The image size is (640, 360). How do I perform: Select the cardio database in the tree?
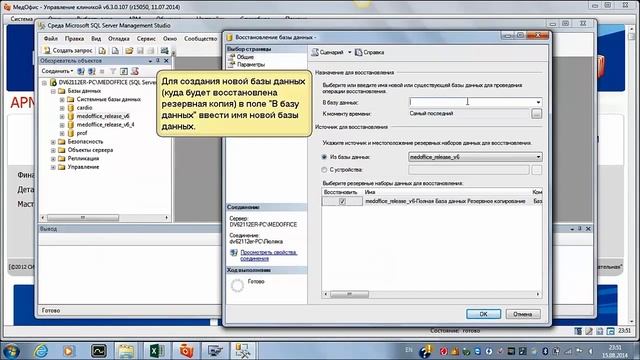click(x=84, y=108)
